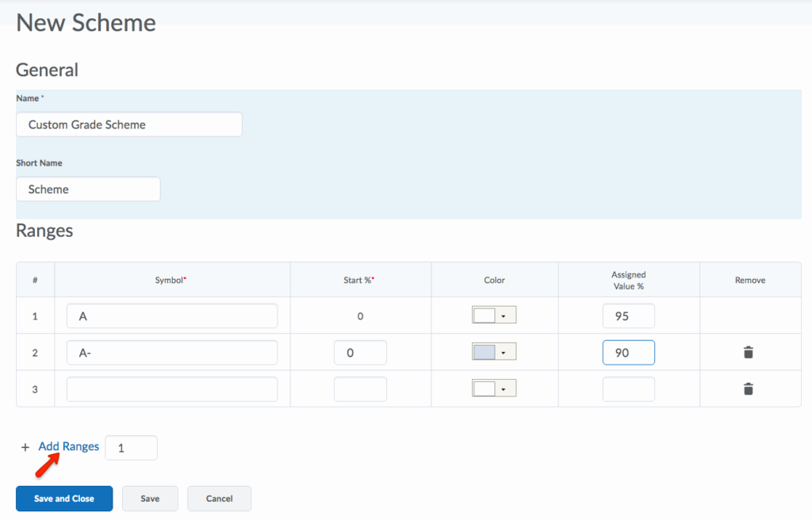Focus the Name field with Custom Grade Scheme
Viewport: 812px width, 520px height.
point(128,124)
